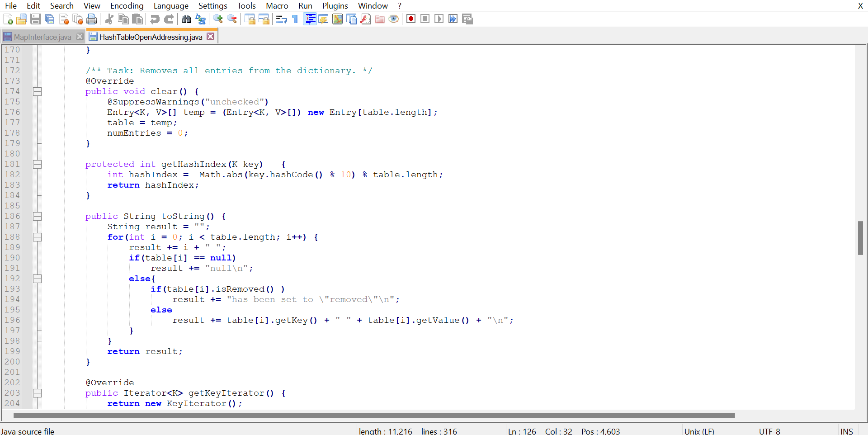This screenshot has width=868, height=435.
Task: Click the Save All icon
Action: click(50, 19)
